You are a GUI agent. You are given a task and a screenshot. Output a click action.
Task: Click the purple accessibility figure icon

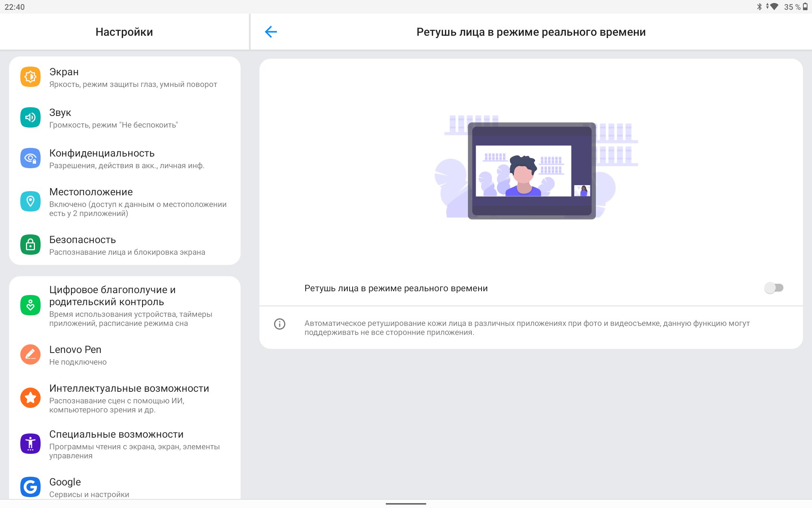30,444
